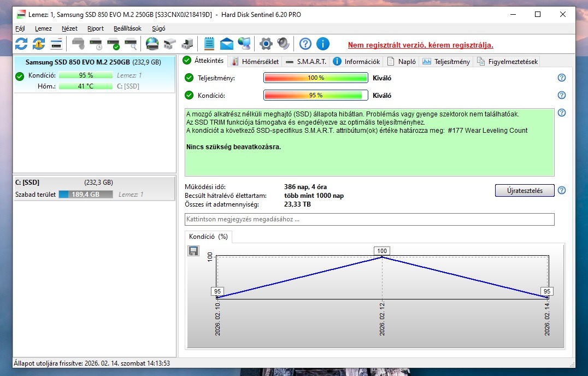This screenshot has width=588, height=376.
Task: Click the Szabad terület 189,4 GB bar
Action: 85,194
